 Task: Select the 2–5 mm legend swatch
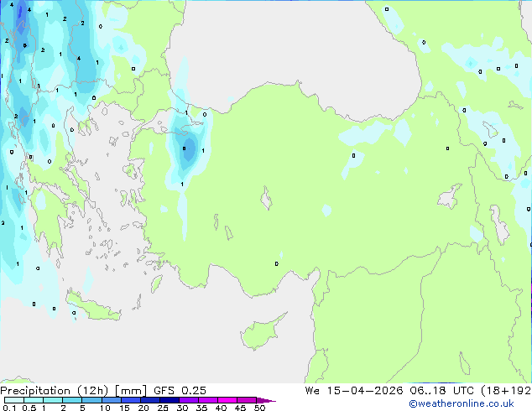click(72, 400)
